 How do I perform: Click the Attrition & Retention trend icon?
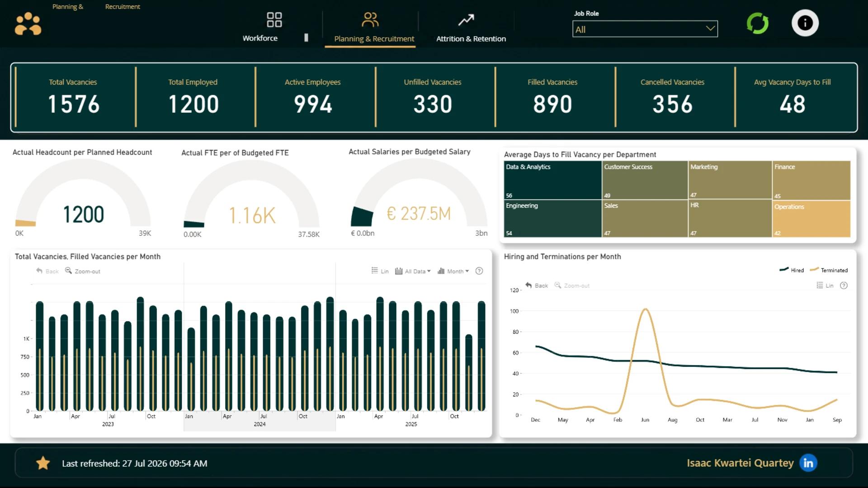click(466, 20)
